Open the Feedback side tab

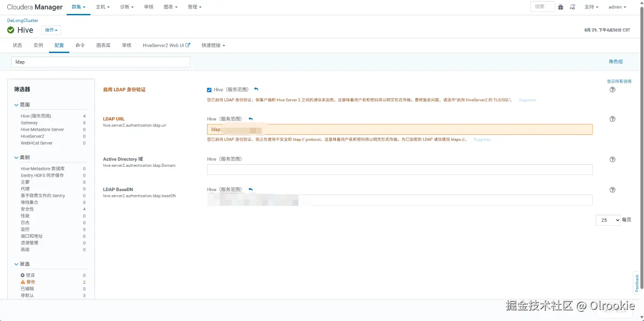tap(636, 283)
